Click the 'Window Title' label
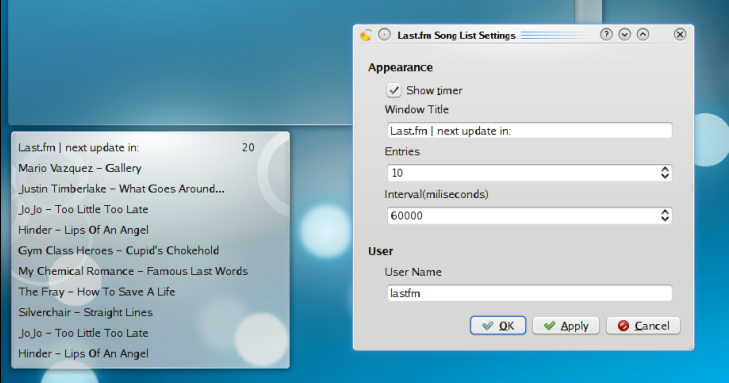Screen dimensions: 729x383 417,110
